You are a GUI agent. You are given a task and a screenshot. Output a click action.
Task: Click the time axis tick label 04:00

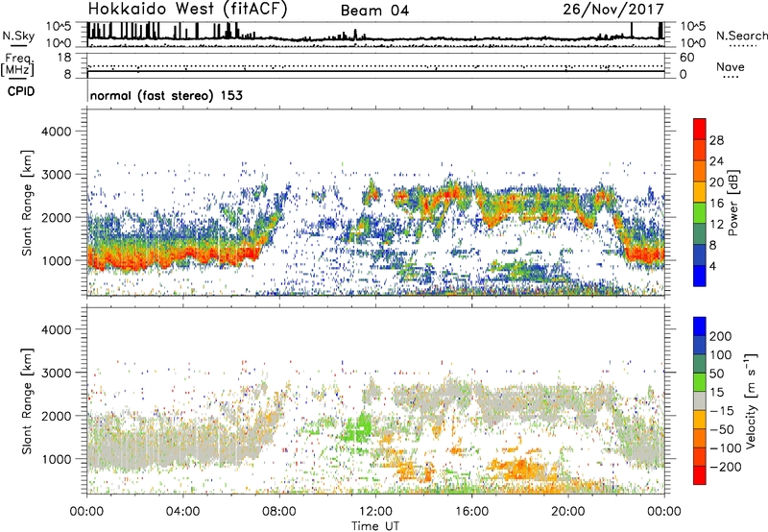pyautogui.click(x=182, y=512)
